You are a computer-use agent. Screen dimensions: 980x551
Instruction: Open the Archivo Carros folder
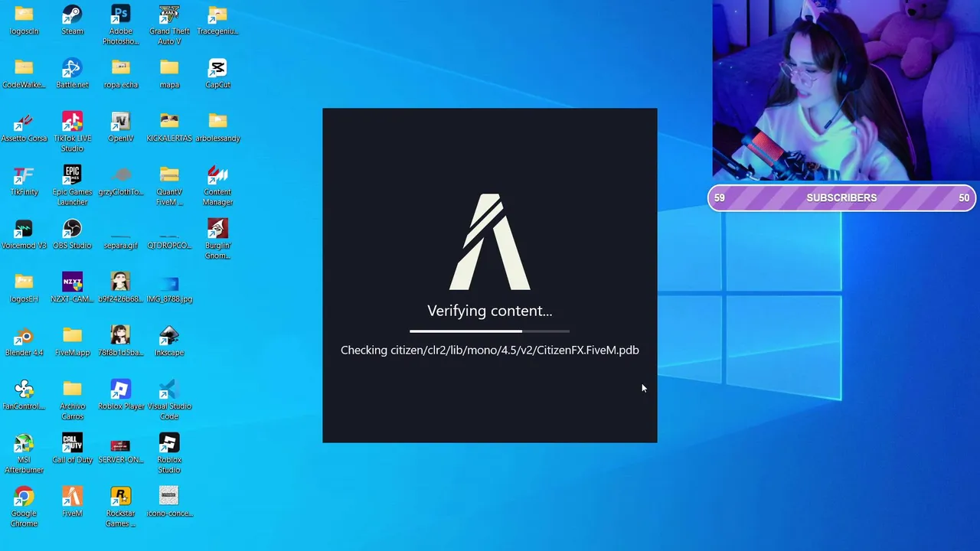(72, 400)
